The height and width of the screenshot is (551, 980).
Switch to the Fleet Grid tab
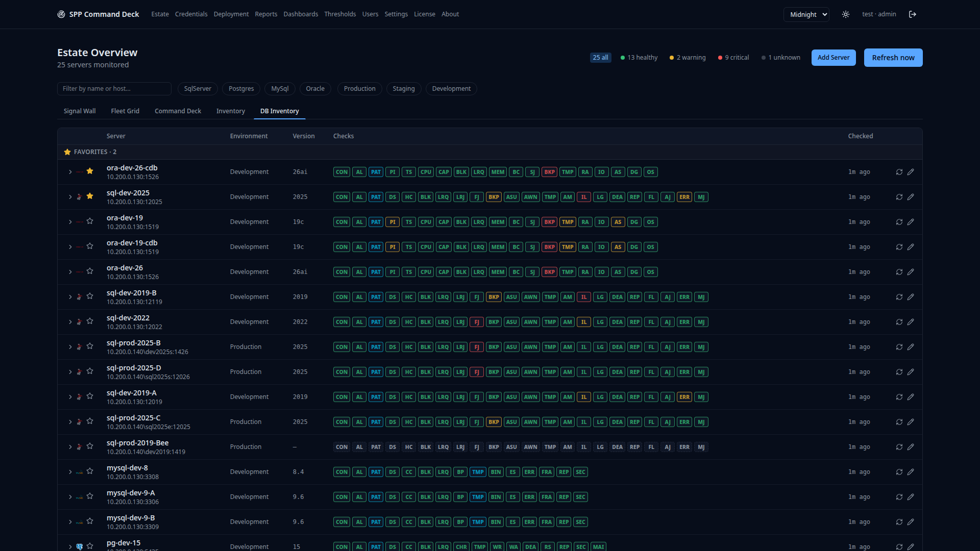(125, 111)
